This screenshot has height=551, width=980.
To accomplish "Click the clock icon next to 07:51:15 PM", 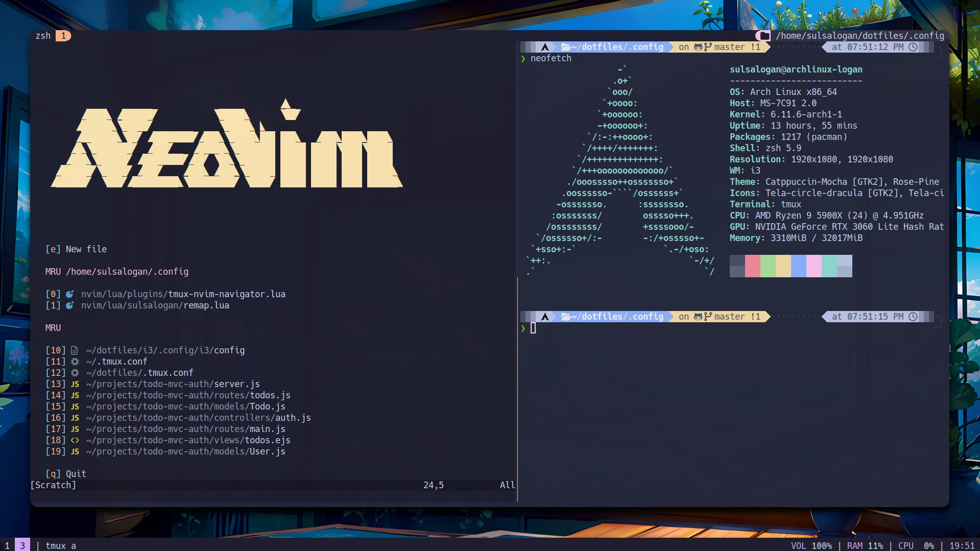I will tap(913, 317).
